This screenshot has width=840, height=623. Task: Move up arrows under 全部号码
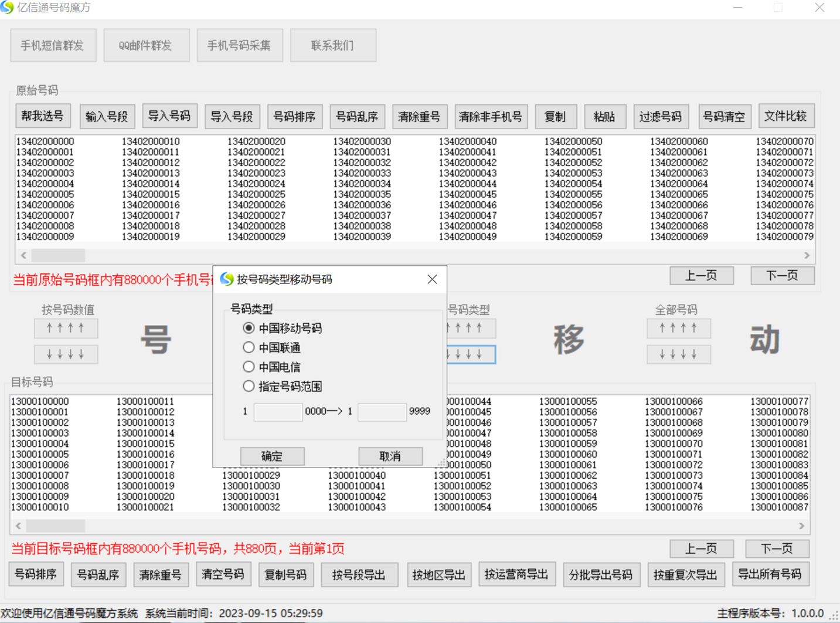679,328
